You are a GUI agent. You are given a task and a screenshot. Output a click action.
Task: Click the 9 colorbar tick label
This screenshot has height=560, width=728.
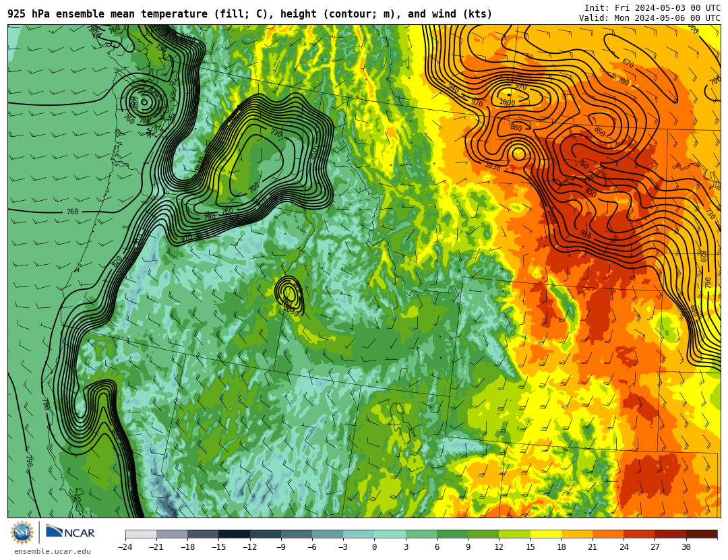[468, 547]
